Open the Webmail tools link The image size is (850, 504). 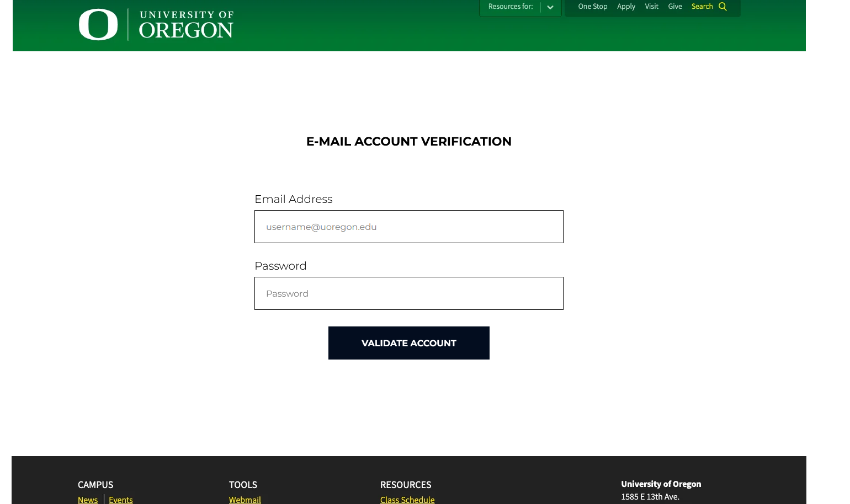click(245, 500)
